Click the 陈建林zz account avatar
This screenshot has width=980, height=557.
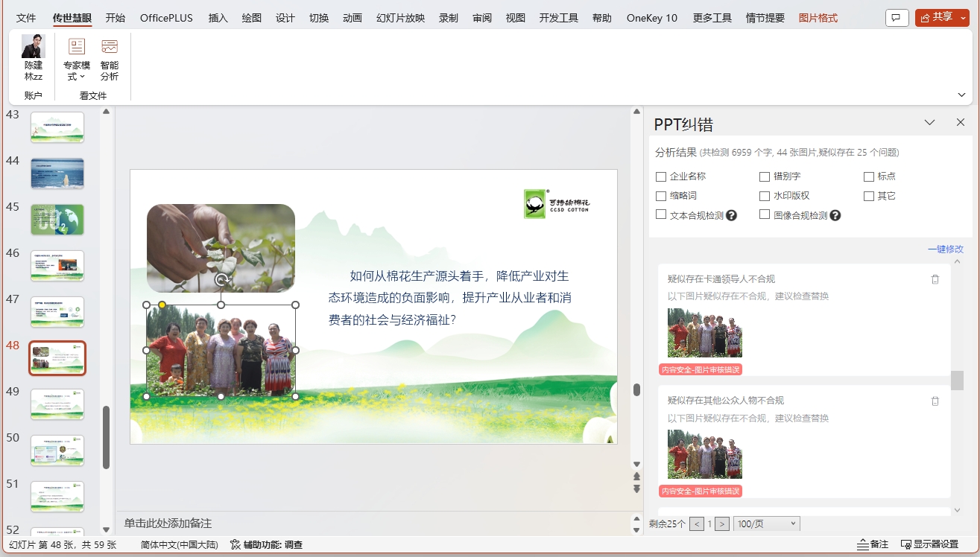coord(34,46)
